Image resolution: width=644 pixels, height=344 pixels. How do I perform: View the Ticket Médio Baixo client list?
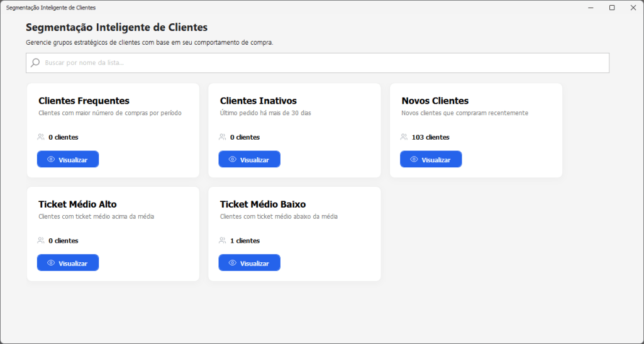pos(249,263)
